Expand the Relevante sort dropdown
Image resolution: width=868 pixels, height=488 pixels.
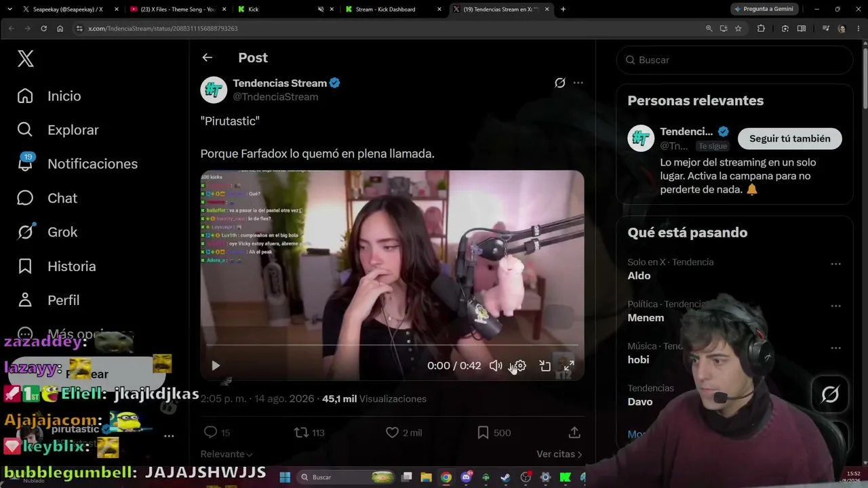[x=226, y=454]
